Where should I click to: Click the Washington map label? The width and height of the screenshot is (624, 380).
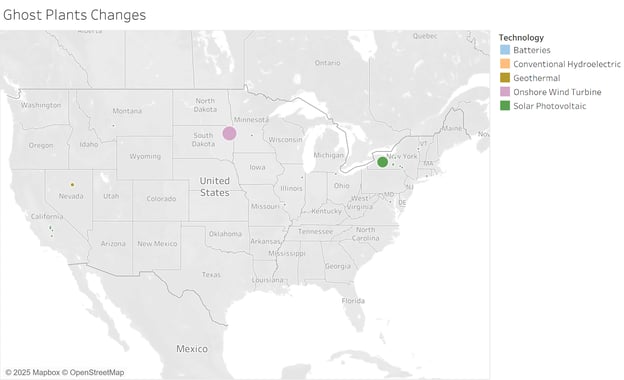pos(41,105)
